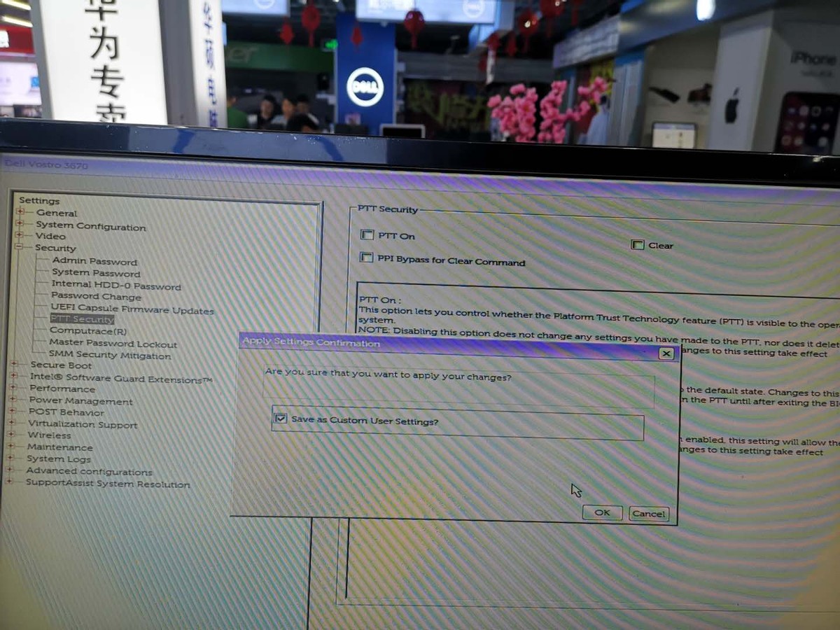
Task: Select Secure Boot label
Action: (61, 365)
